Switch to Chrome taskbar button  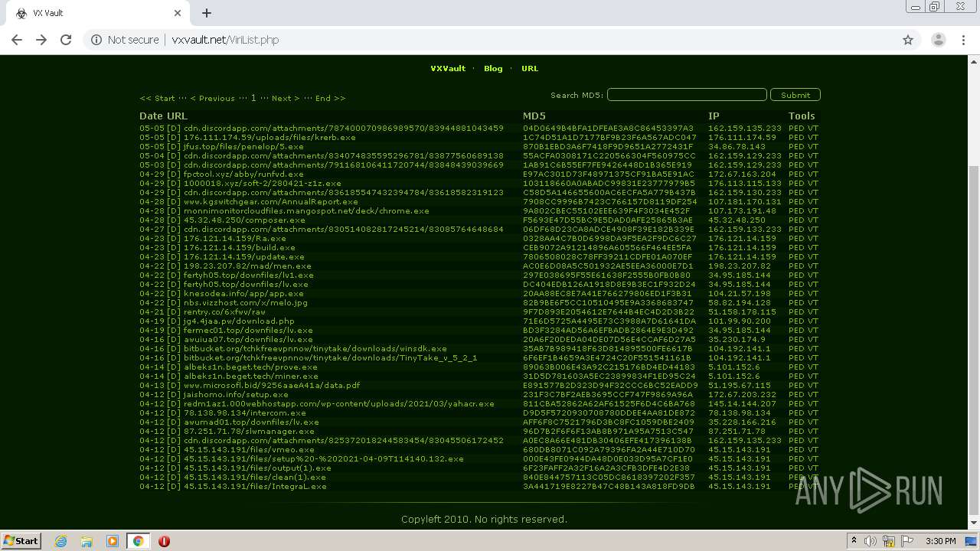tap(138, 541)
